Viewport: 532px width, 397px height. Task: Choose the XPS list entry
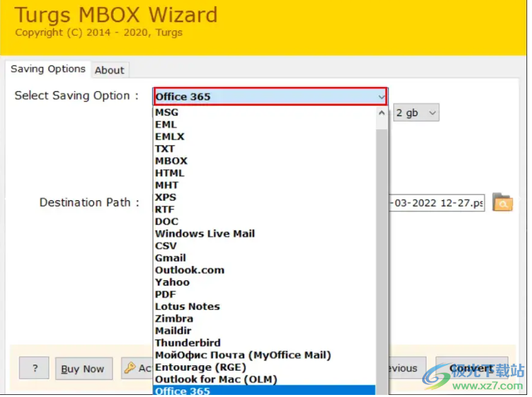point(265,197)
